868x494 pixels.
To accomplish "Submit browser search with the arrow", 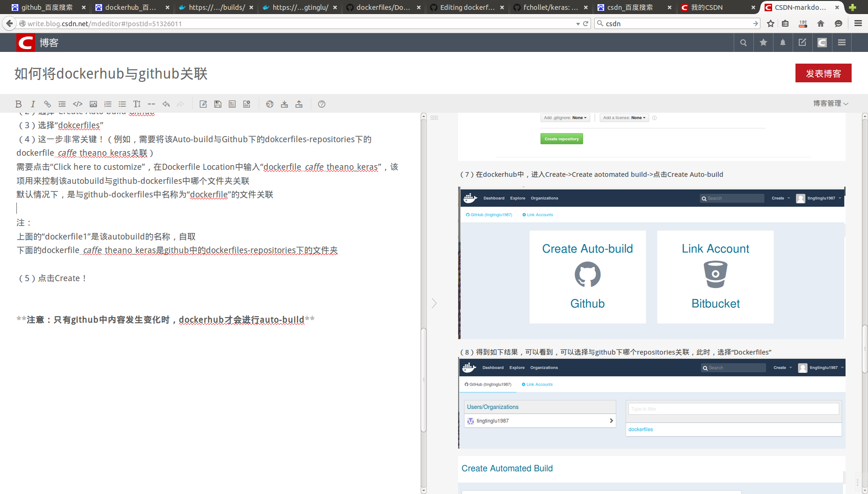I will [x=755, y=23].
